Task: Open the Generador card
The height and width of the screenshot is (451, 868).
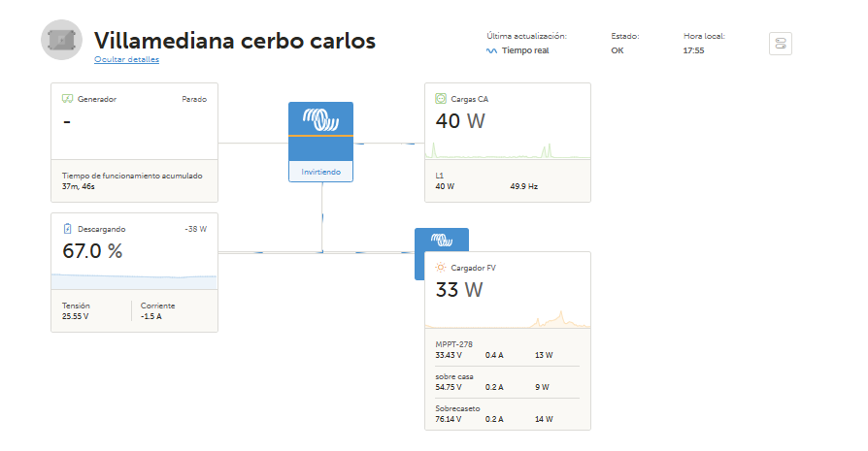Action: coord(135,143)
